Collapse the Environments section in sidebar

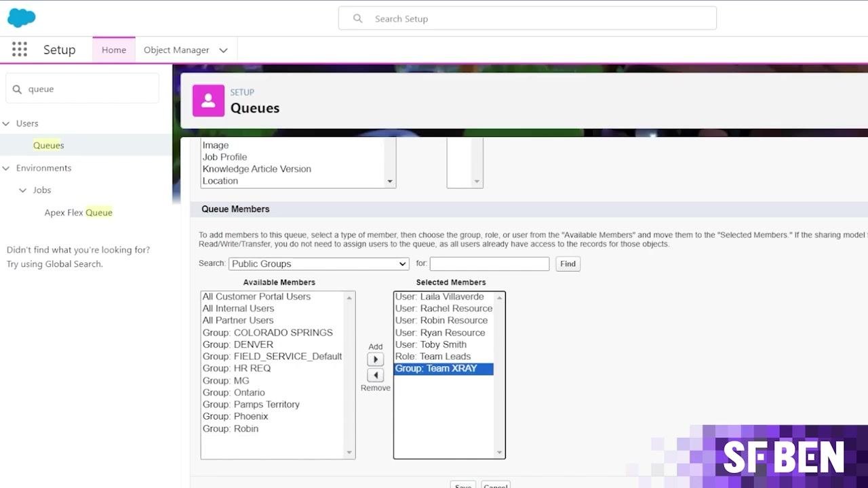tap(6, 168)
